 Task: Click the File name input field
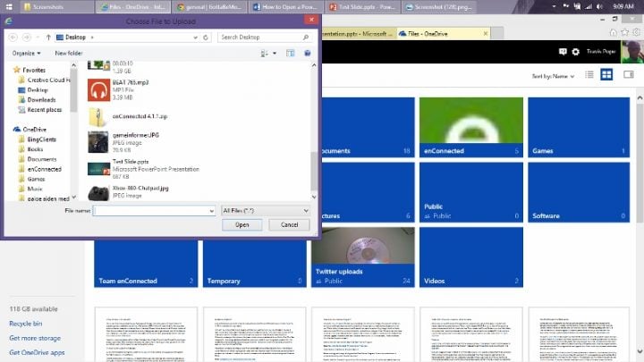[x=154, y=211]
